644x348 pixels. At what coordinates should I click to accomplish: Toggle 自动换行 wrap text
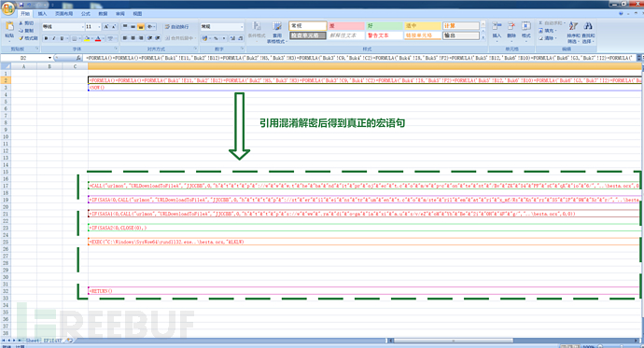tap(177, 27)
